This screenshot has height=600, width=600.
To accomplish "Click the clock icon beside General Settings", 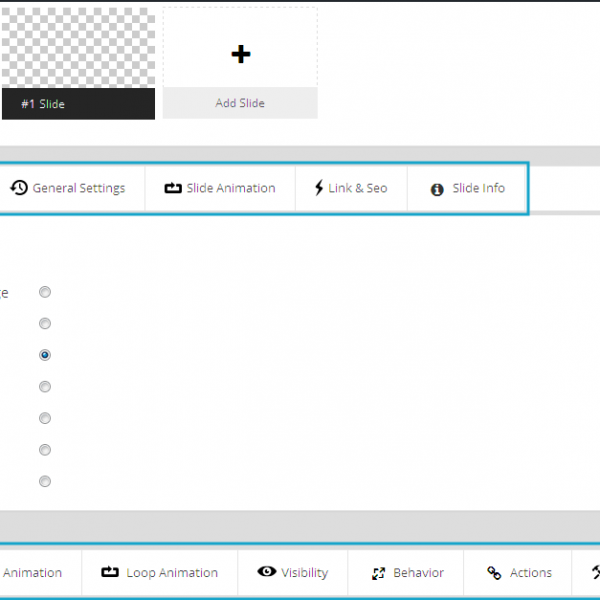I will [19, 188].
